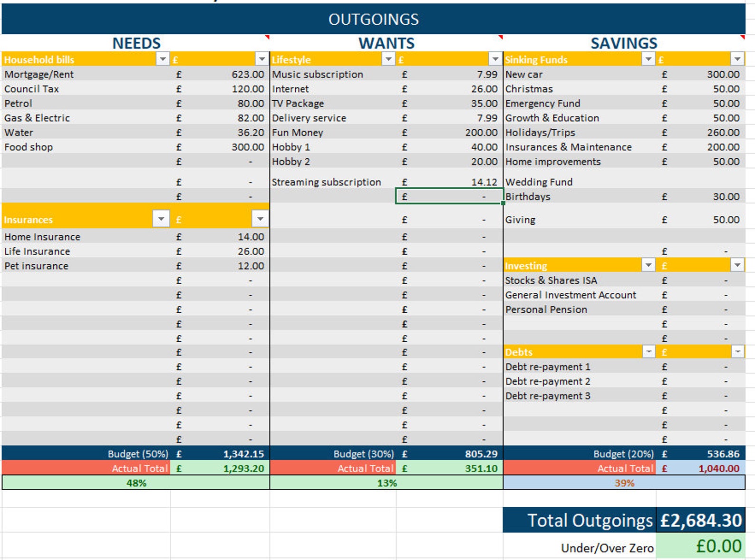Open the Sinking Funds filter dropdown
The image size is (755, 560).
click(648, 59)
